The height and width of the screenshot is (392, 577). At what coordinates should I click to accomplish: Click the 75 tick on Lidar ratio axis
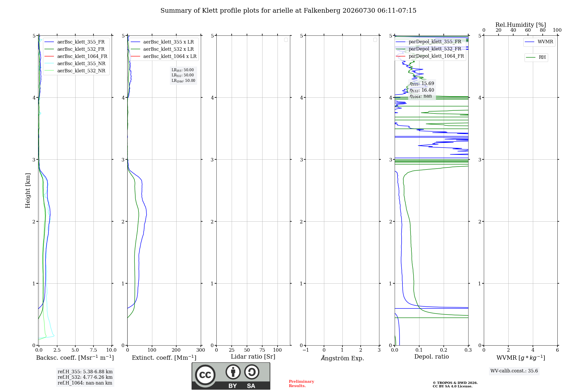(262, 350)
